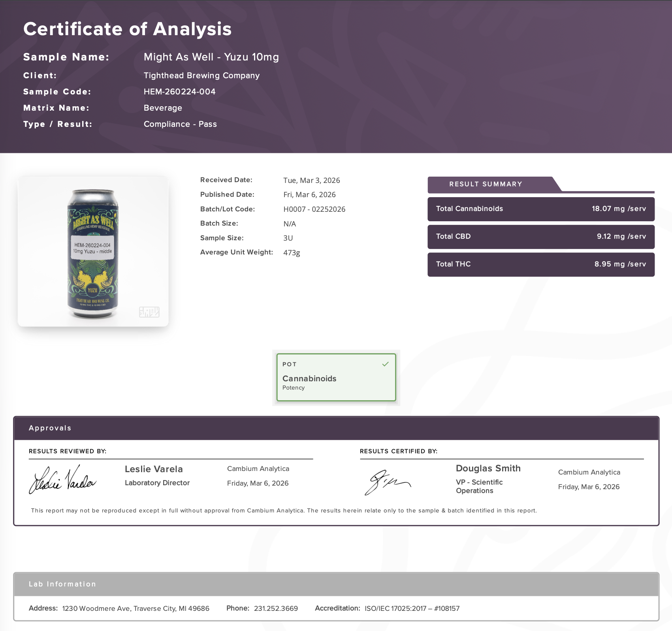Select sample name 'Might As Well - Yuzu 10mg'
This screenshot has height=631, width=672.
click(211, 57)
